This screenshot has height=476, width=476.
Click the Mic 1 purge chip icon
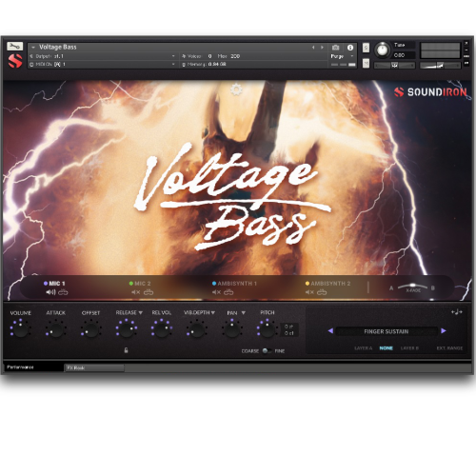coord(63,292)
